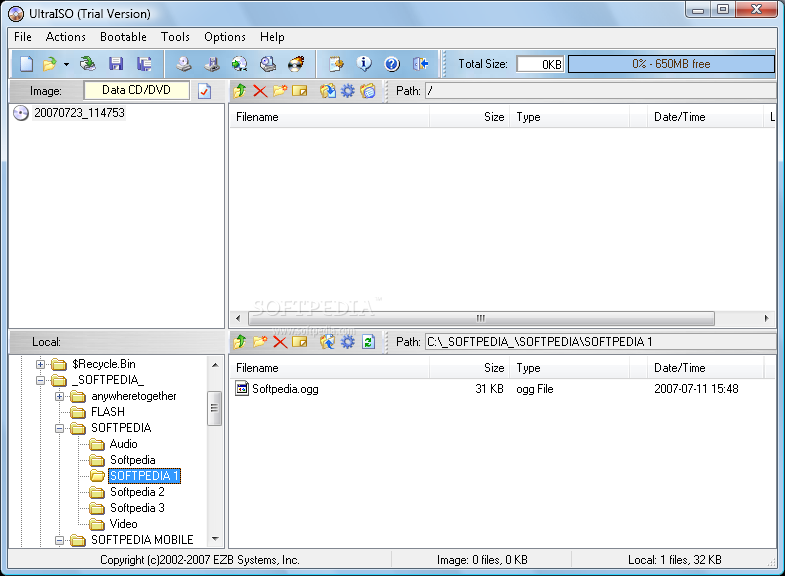Viewport: 785px width, 576px height.
Task: Click the New image file icon
Action: [x=26, y=64]
